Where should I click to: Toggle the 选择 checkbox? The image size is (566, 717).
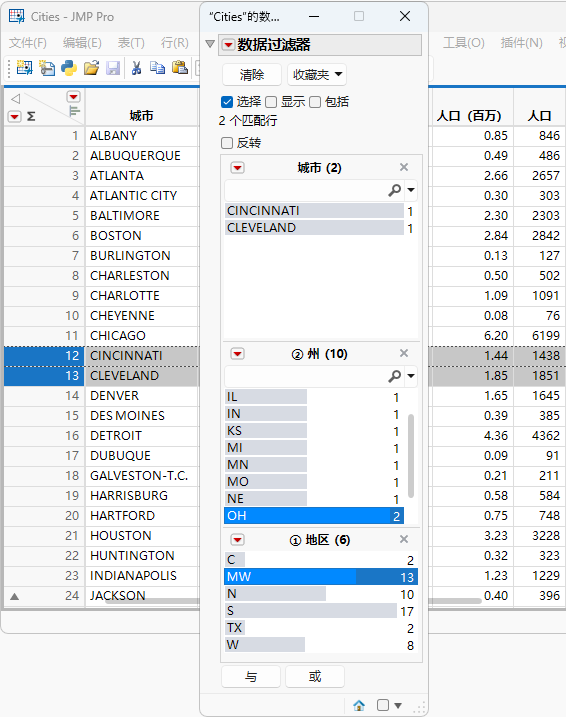point(227,102)
